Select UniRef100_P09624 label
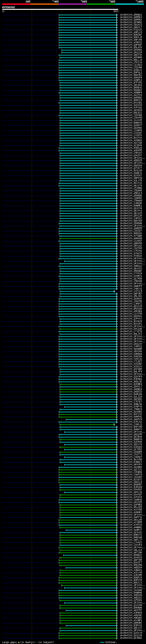Screen dimensions: 146x644 (x=131, y=256)
